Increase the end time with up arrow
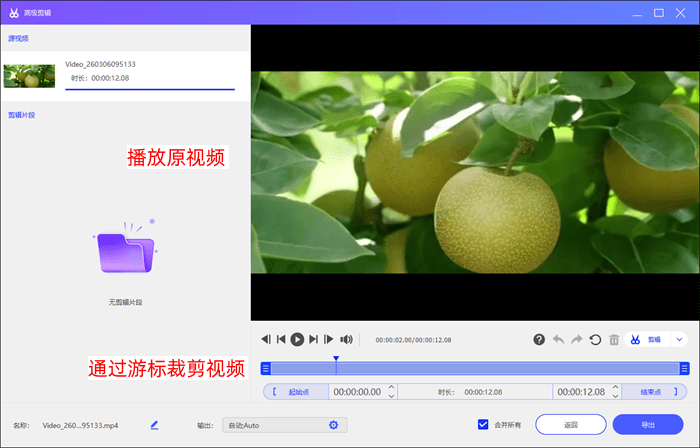The width and height of the screenshot is (700, 448). click(x=616, y=387)
